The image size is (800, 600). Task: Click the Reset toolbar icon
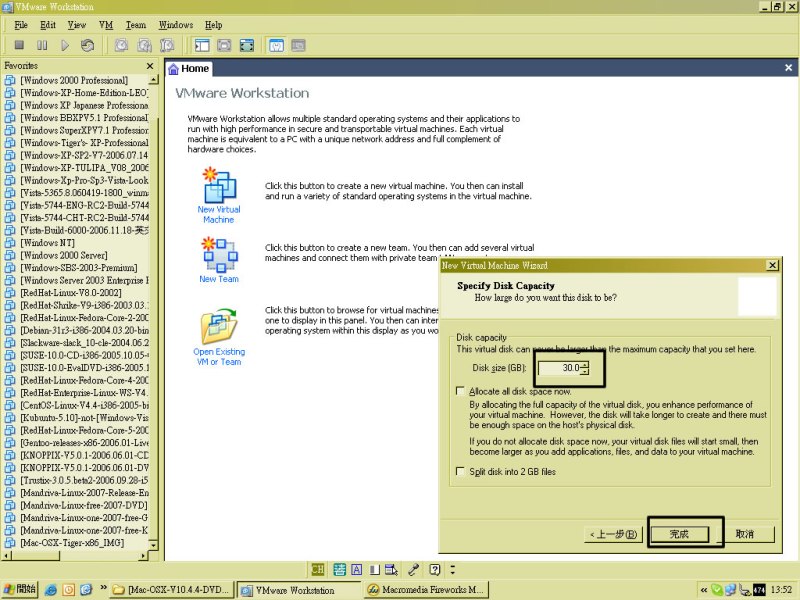tap(87, 45)
